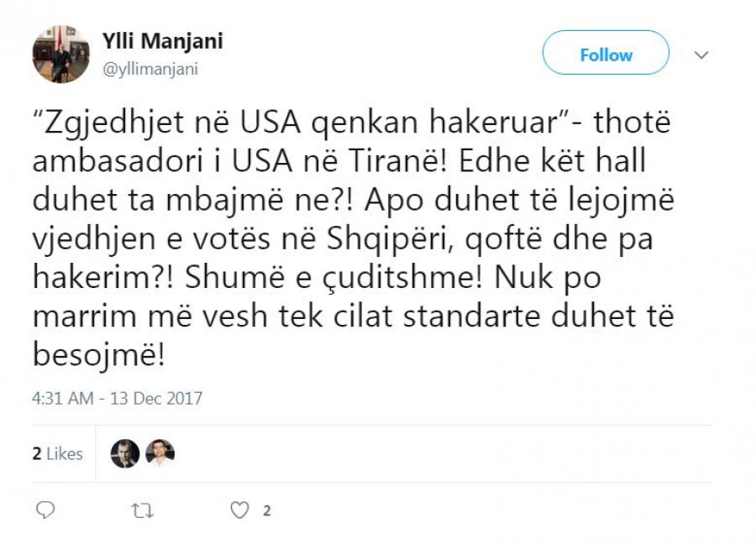The image size is (756, 544).
Task: Click the like count beside the heart
Action: [x=266, y=510]
